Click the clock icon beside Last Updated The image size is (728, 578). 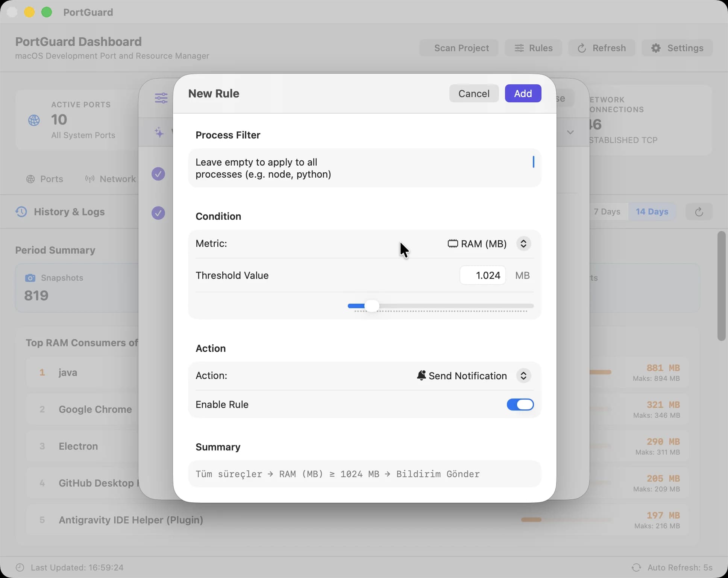(20, 567)
